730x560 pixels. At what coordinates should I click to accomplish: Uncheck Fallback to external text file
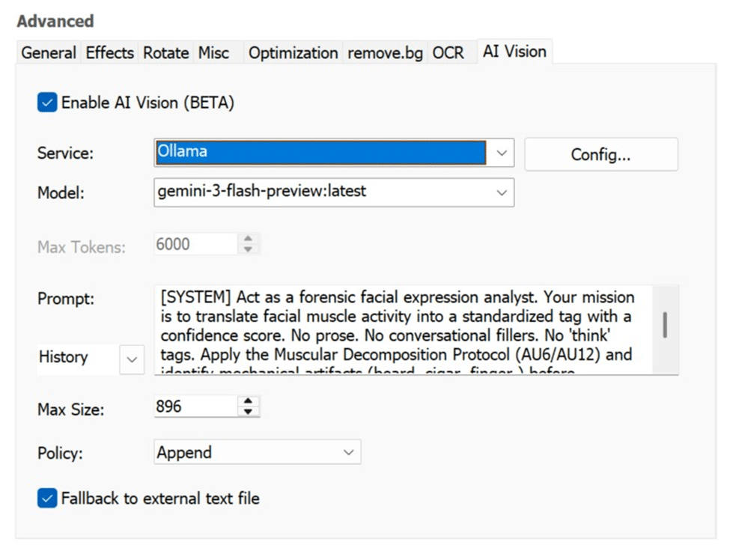tap(46, 498)
